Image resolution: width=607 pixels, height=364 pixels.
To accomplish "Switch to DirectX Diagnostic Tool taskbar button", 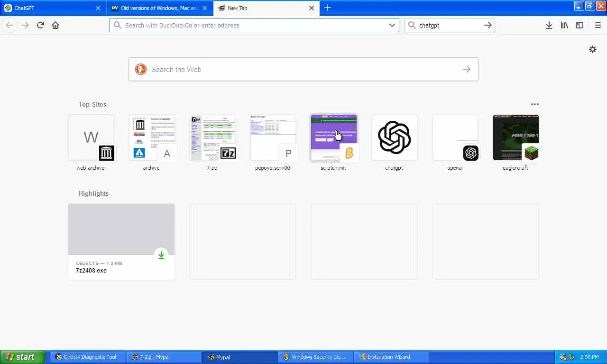I will (88, 357).
